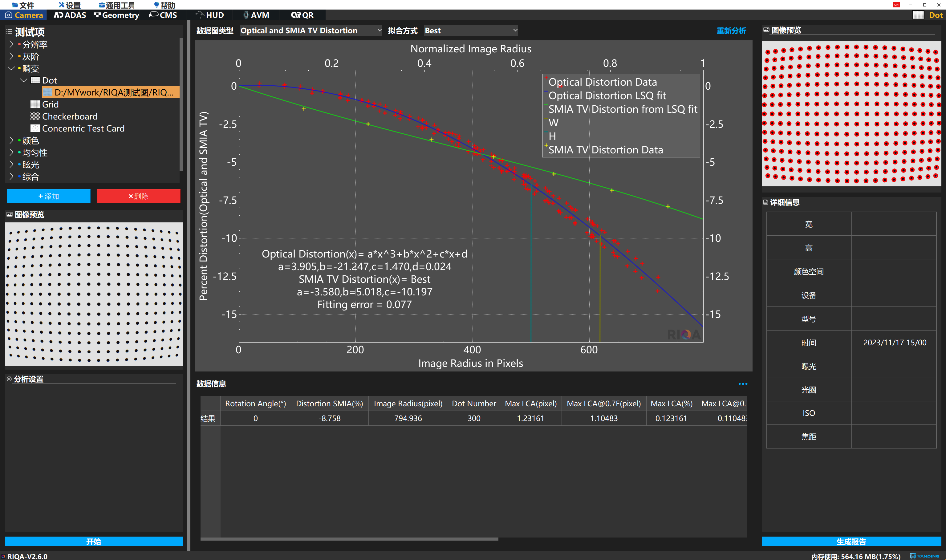
Task: Open the 通用工具 menu
Action: tap(117, 5)
